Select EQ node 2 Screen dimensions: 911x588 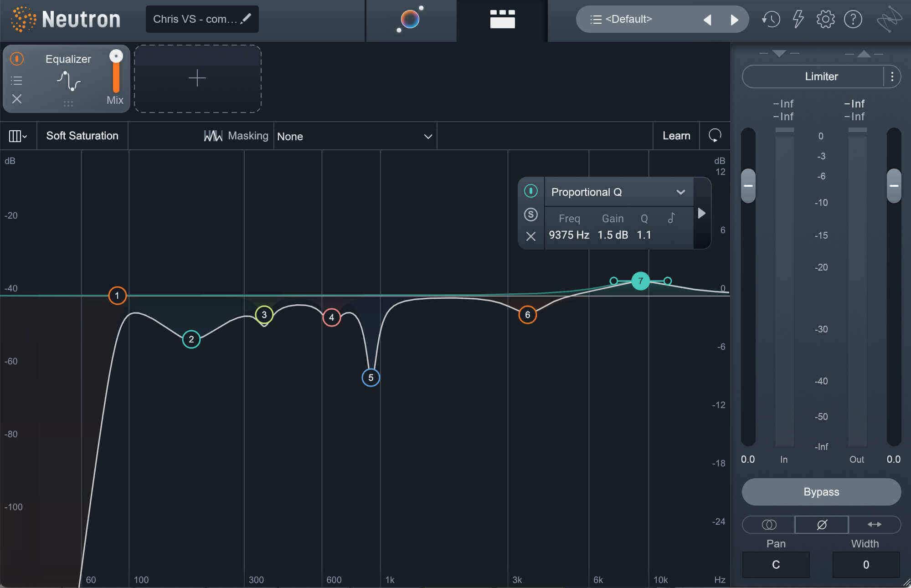point(191,339)
